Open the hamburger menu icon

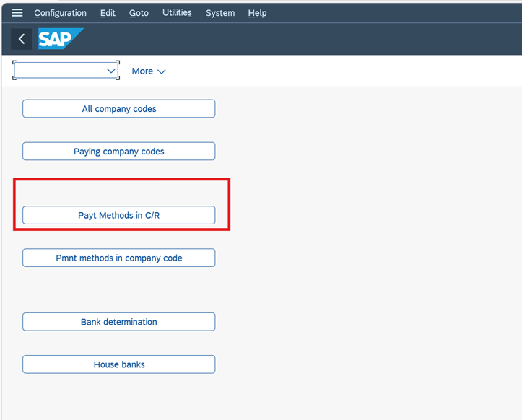[17, 13]
